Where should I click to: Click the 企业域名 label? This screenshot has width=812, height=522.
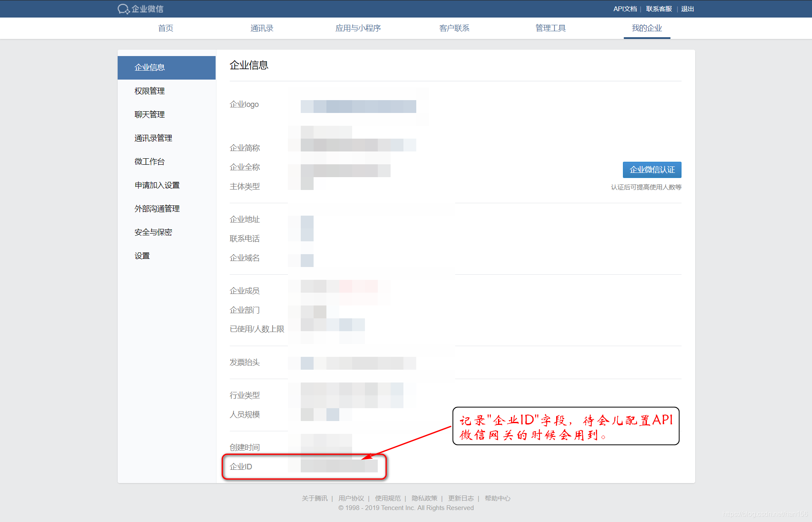245,258
